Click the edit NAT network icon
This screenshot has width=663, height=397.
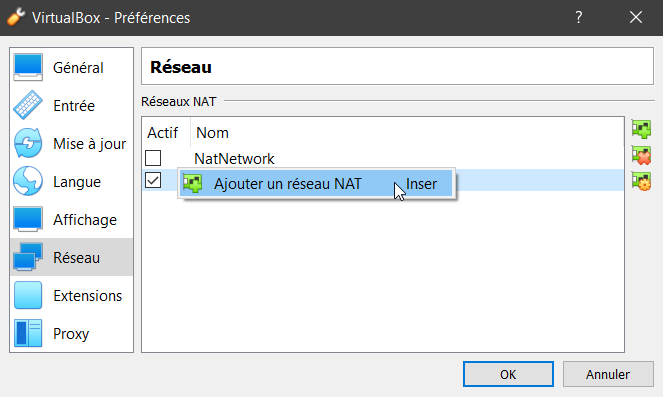click(641, 181)
